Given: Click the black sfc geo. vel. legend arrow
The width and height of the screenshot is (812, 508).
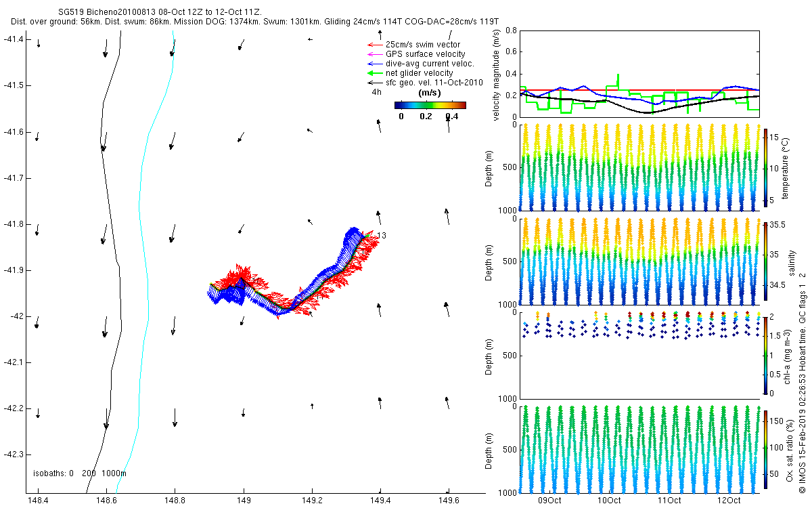Looking at the screenshot, I should (x=376, y=83).
